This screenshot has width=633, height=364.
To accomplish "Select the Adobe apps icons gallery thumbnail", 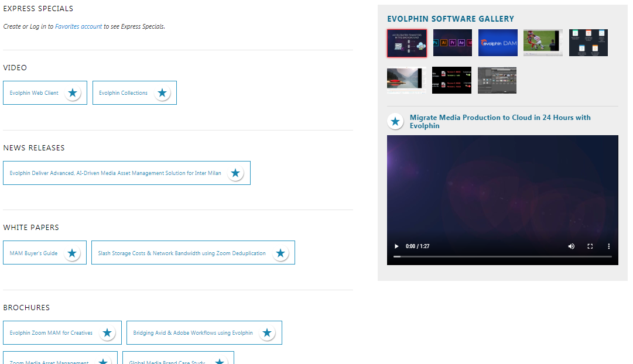I will pos(452,43).
